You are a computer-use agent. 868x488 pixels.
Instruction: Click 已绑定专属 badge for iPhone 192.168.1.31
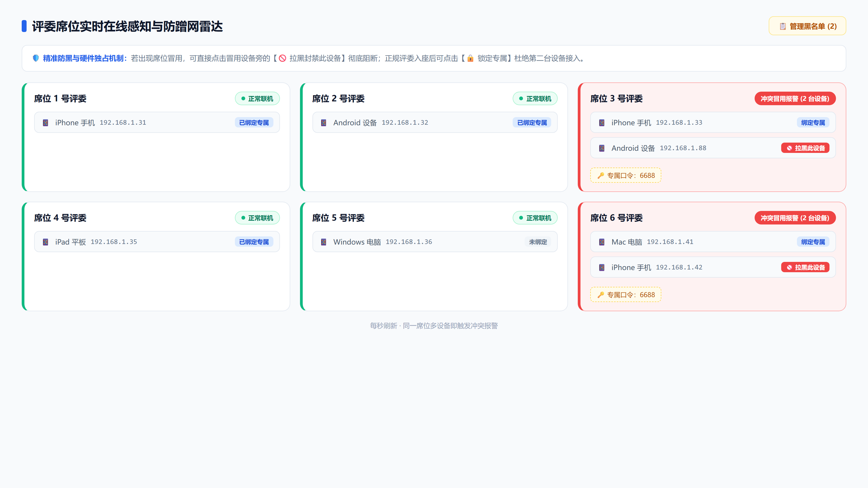point(254,123)
